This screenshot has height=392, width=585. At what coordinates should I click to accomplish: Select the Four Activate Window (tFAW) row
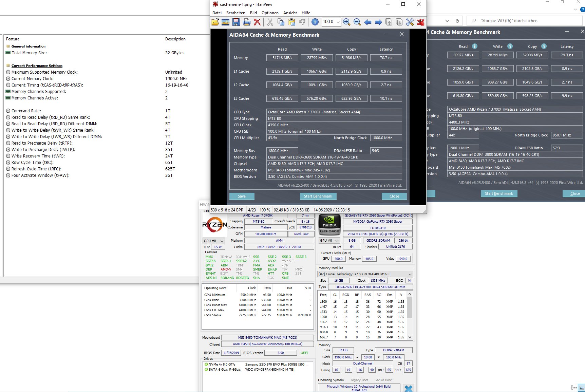tap(107, 175)
